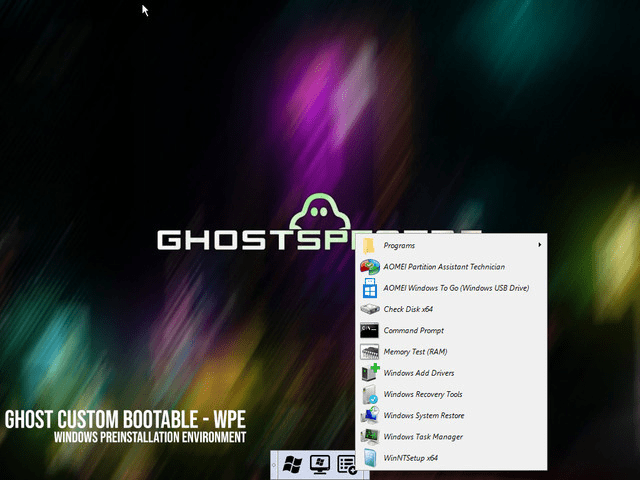This screenshot has width=640, height=480.
Task: Click the Windows Task Manager icon
Action: [370, 436]
